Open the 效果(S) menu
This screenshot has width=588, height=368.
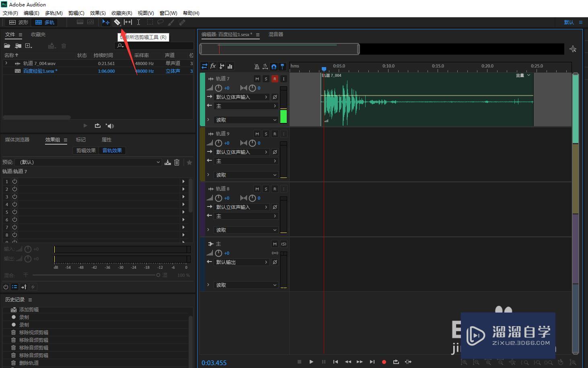tap(98, 13)
